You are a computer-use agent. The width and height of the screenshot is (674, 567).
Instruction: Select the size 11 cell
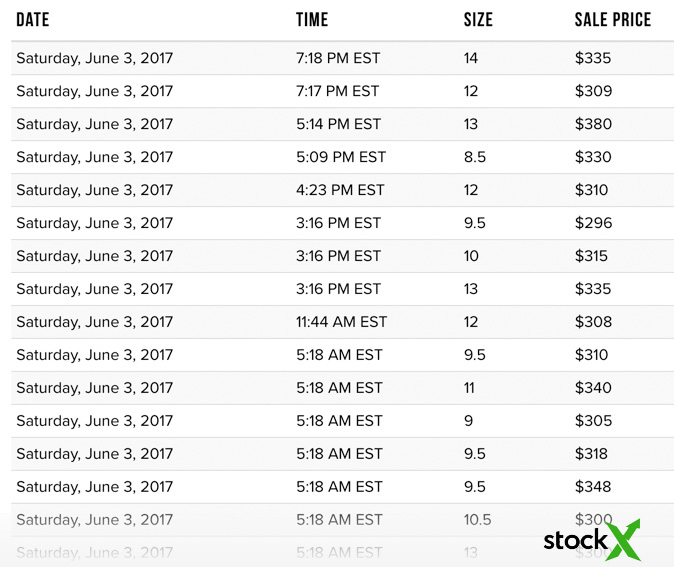click(x=469, y=388)
